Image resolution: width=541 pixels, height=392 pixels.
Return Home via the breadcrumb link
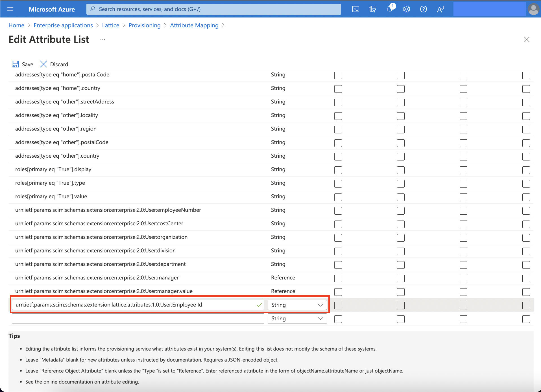point(16,25)
